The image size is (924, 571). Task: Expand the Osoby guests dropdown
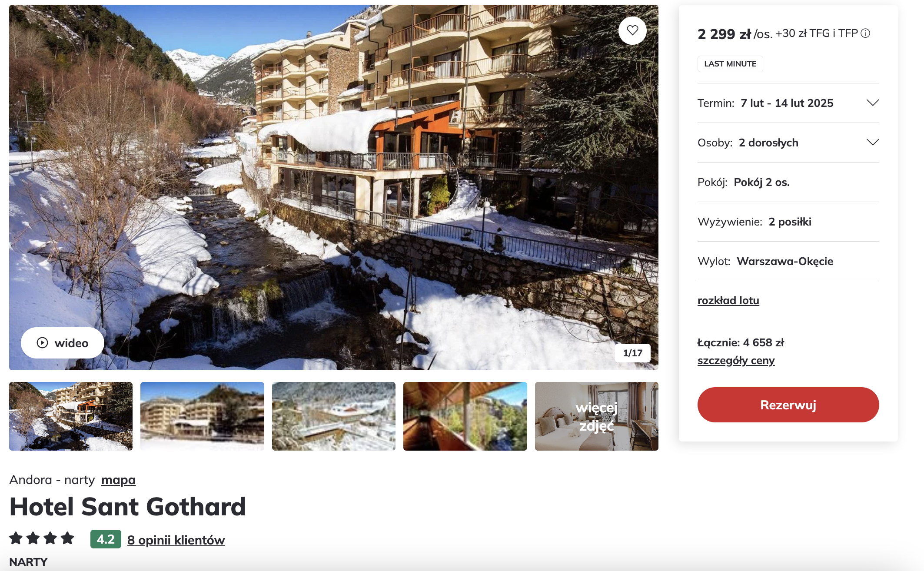[x=788, y=143]
